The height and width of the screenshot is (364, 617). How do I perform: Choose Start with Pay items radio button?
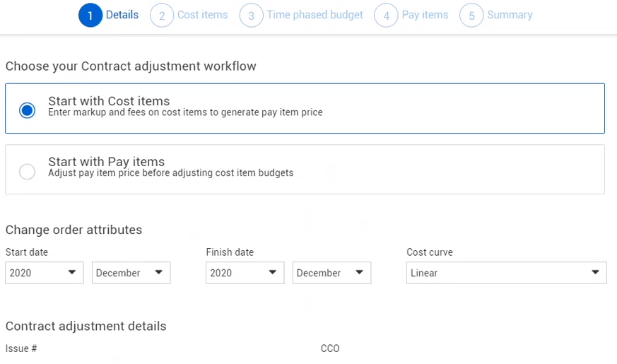click(x=27, y=172)
